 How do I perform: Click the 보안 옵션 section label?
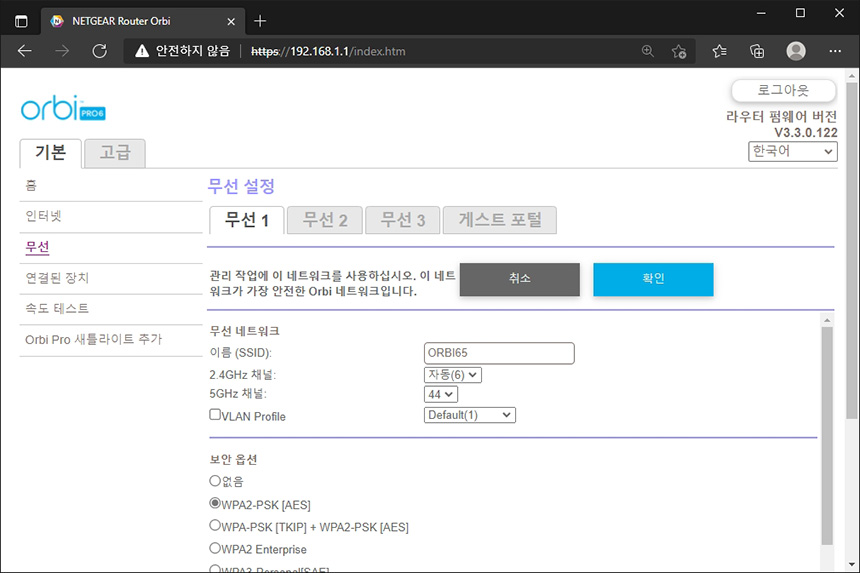click(x=233, y=459)
